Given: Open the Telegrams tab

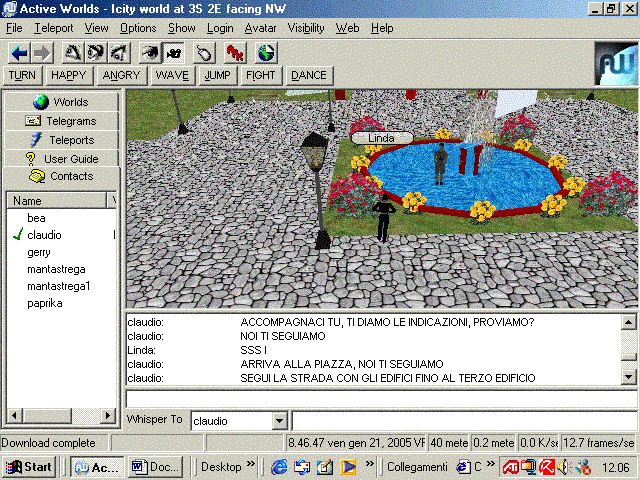Looking at the screenshot, I should (62, 121).
